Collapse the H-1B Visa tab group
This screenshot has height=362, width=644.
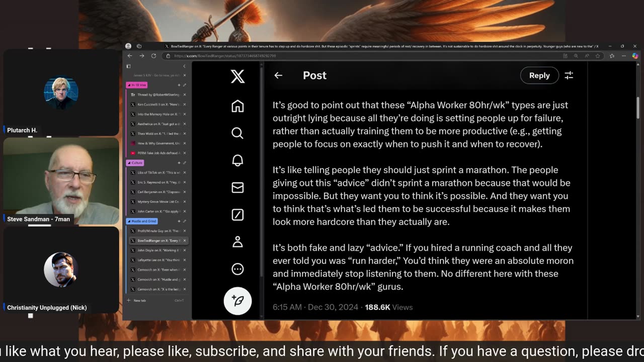click(x=136, y=85)
